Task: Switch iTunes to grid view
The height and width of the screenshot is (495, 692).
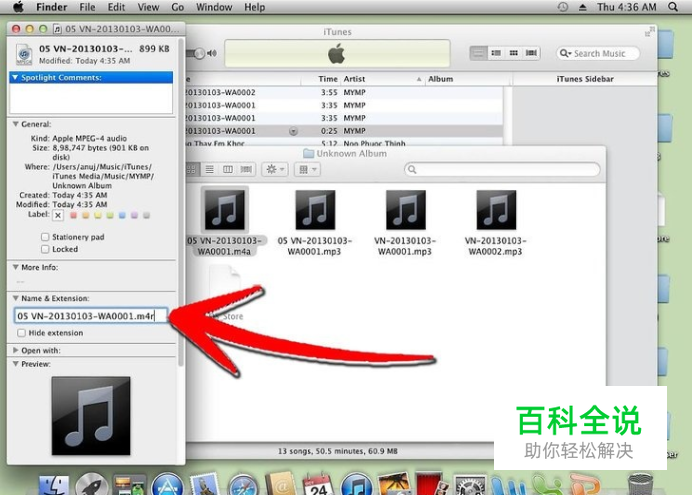Action: 513,53
